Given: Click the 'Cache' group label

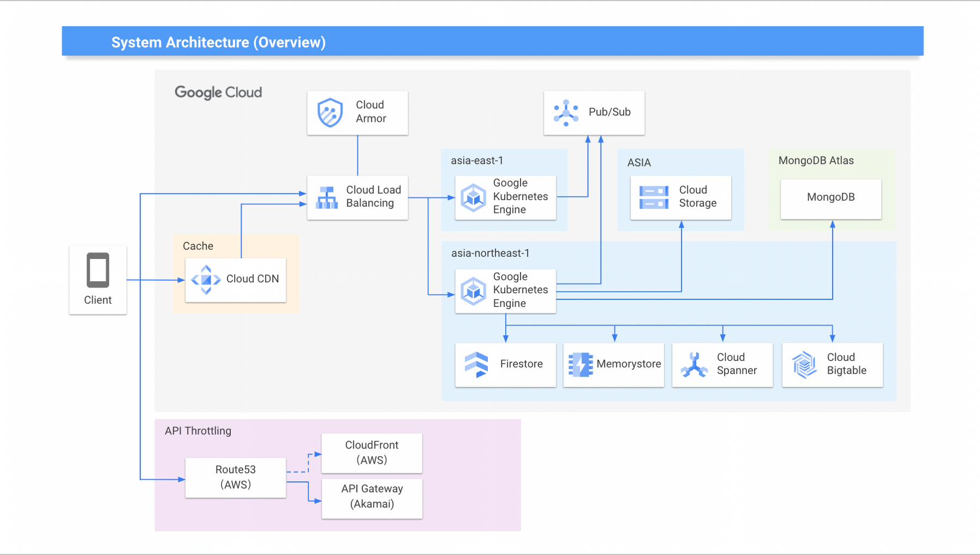Looking at the screenshot, I should click(x=198, y=246).
